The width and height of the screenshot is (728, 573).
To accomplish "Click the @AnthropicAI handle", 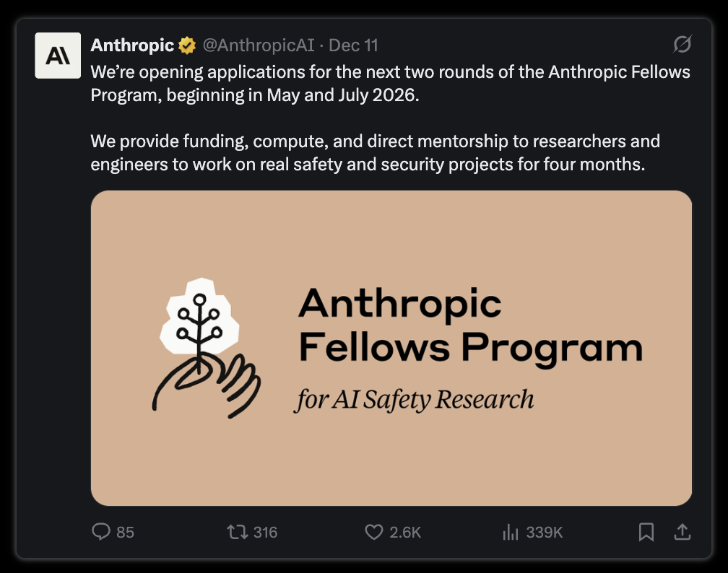I will tap(259, 45).
